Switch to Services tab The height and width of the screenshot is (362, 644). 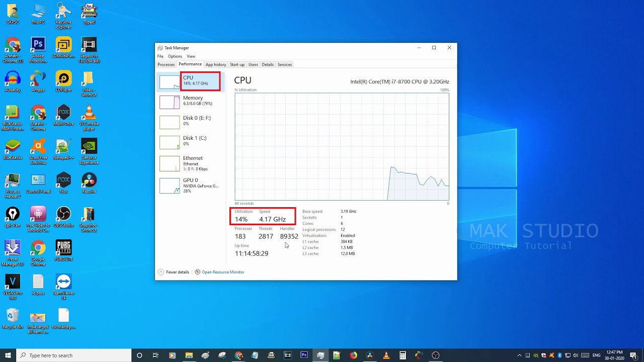pyautogui.click(x=285, y=64)
